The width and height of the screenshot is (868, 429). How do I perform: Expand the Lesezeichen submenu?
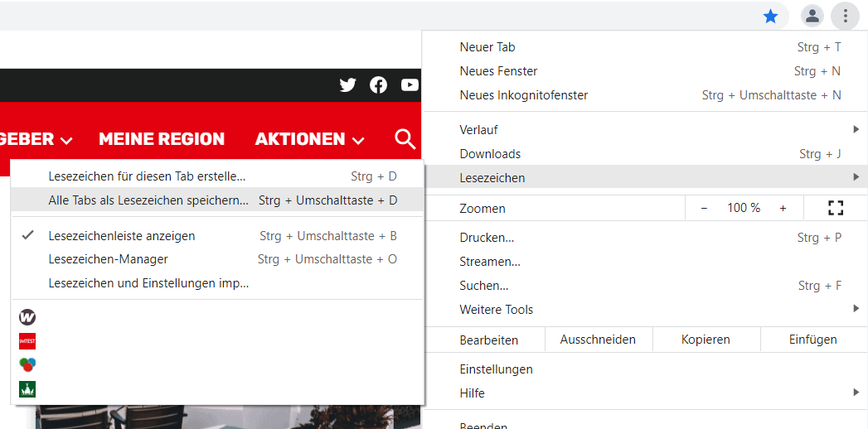645,177
